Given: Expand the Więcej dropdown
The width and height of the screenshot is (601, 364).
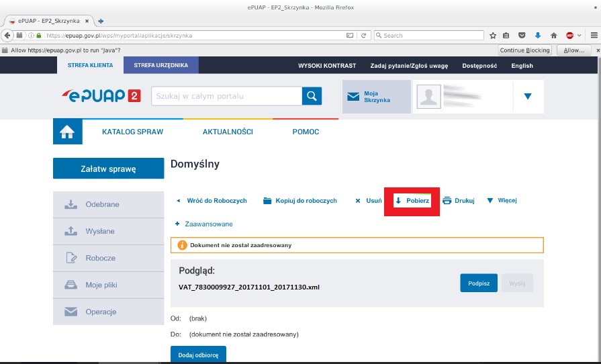Looking at the screenshot, I should (x=502, y=200).
